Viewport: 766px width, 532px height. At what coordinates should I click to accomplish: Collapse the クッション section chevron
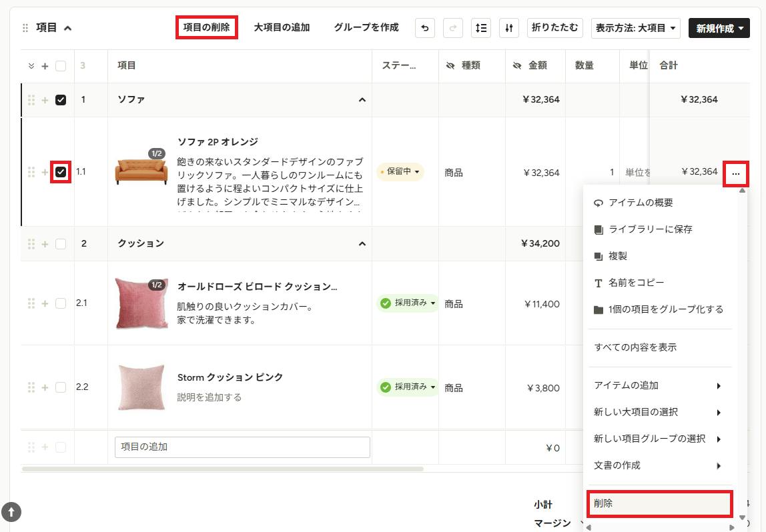362,243
